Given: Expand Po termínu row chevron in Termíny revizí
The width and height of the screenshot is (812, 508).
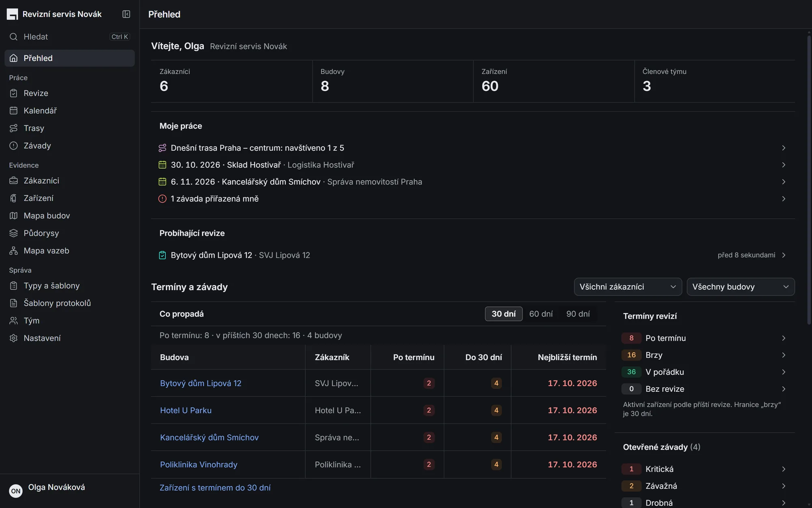Looking at the screenshot, I should click(x=784, y=338).
